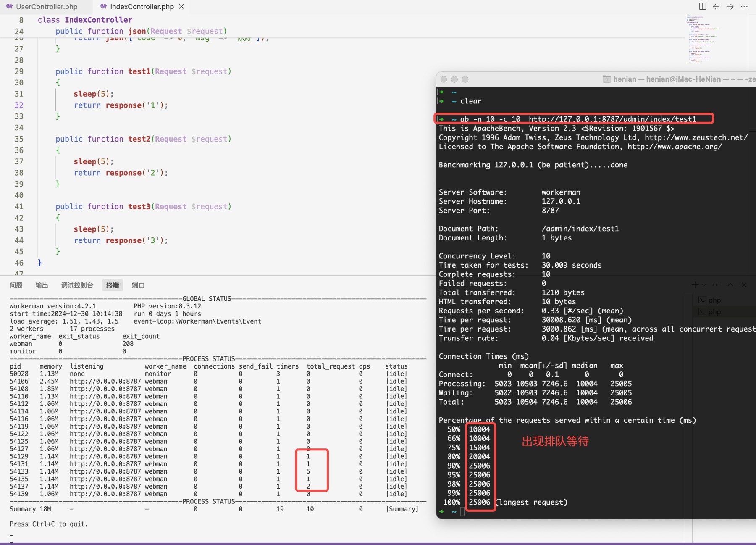Click process row pid 54139
Screen dimensions: 756x545
click(x=208, y=494)
